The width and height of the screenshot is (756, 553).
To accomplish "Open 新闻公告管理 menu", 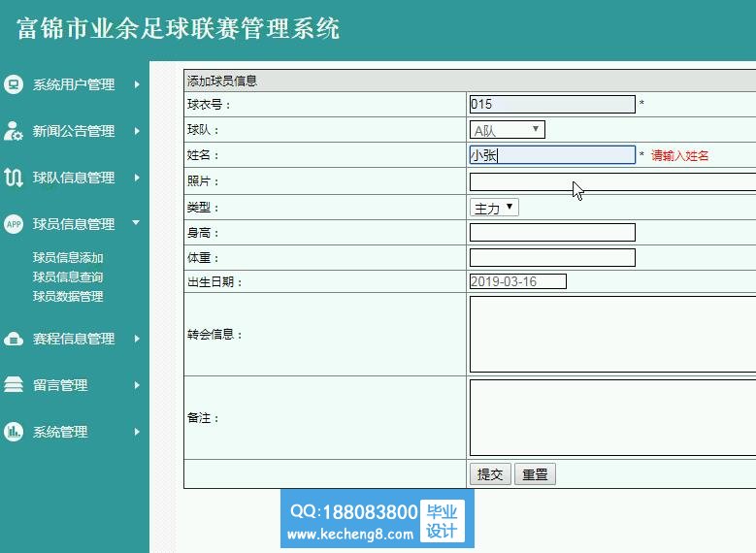I will pos(74,131).
